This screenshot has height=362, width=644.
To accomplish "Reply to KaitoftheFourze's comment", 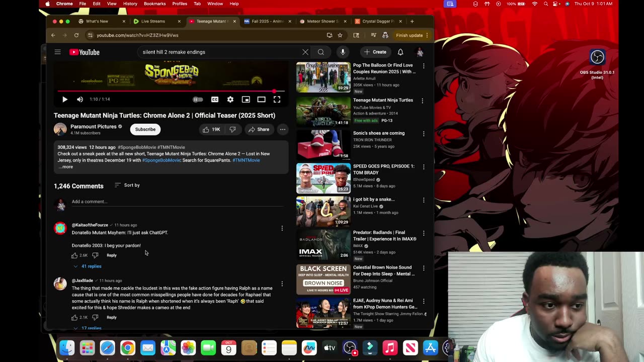I will (111, 255).
